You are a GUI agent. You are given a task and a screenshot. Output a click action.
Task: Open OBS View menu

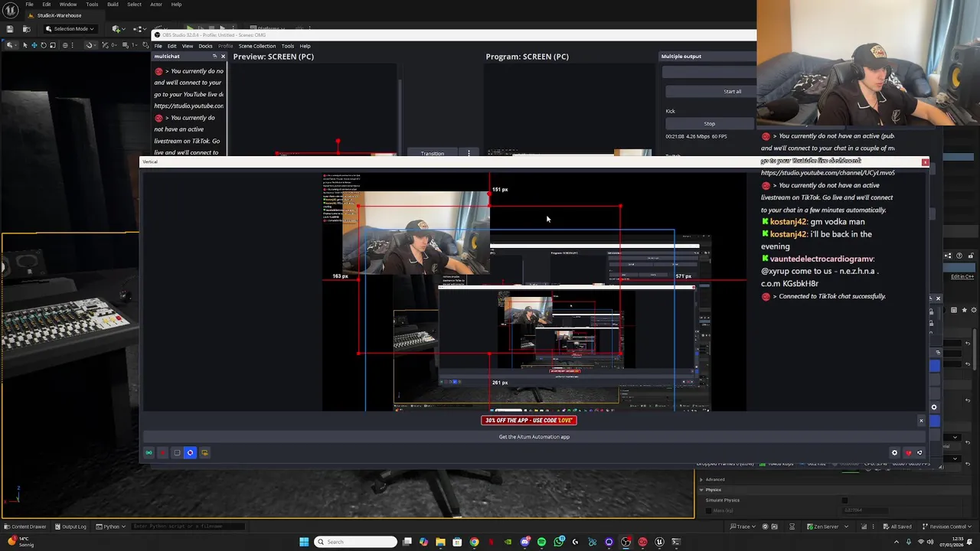187,46
